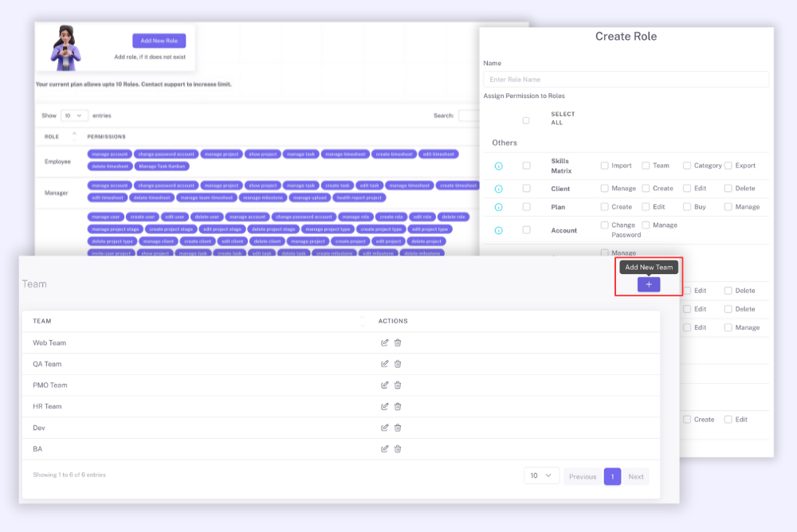Edit the QA Team entry
The height and width of the screenshot is (532, 797).
pos(385,364)
